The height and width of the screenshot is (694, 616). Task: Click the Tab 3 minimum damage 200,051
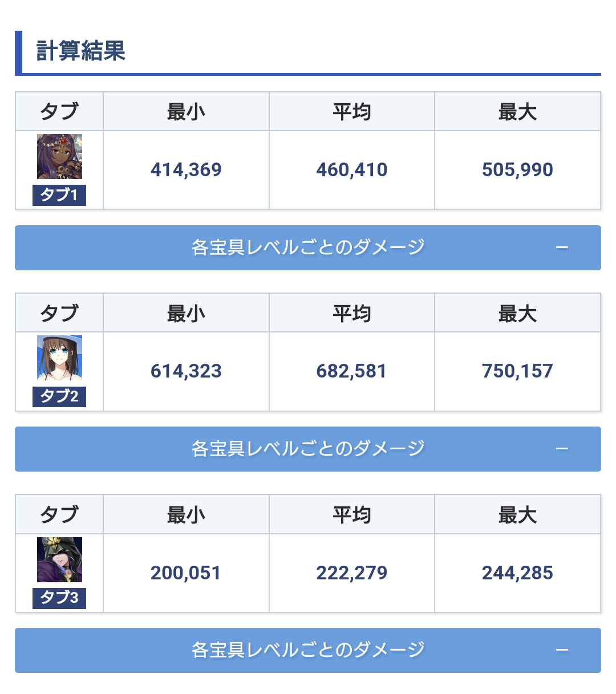point(186,573)
